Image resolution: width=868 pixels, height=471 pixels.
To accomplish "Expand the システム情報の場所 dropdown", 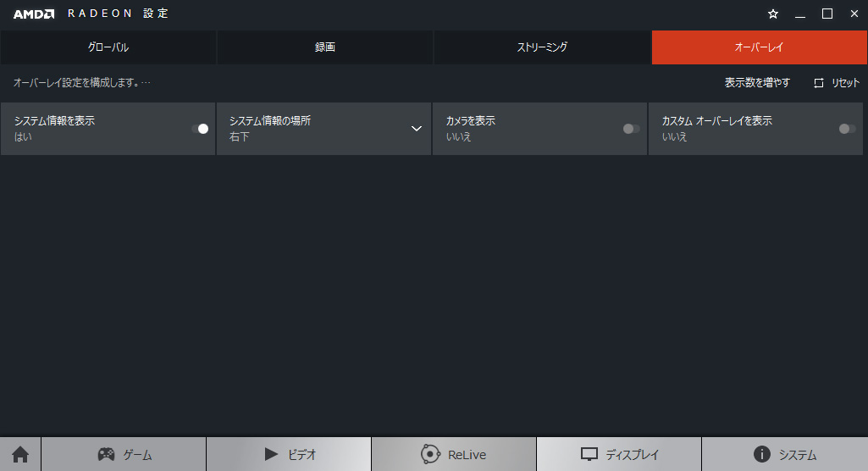I will 416,129.
